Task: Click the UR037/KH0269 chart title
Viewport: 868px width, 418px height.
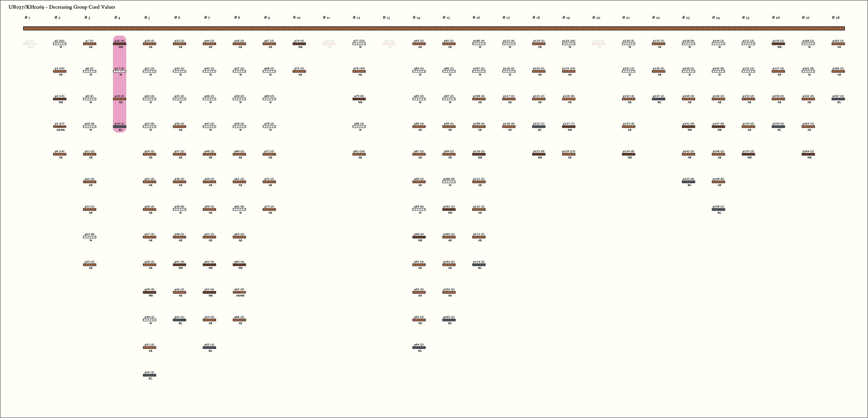Action: click(x=62, y=7)
